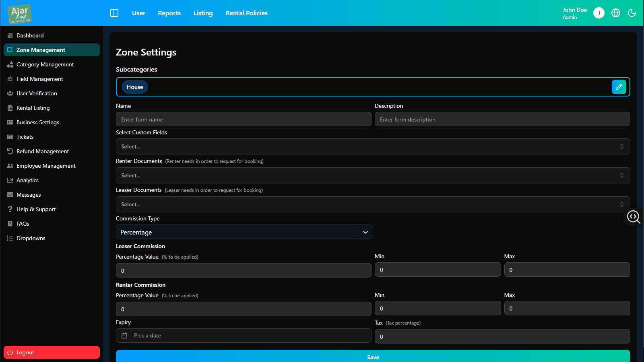644x362 pixels.
Task: Click the Employee Management users icon
Action: [10, 166]
